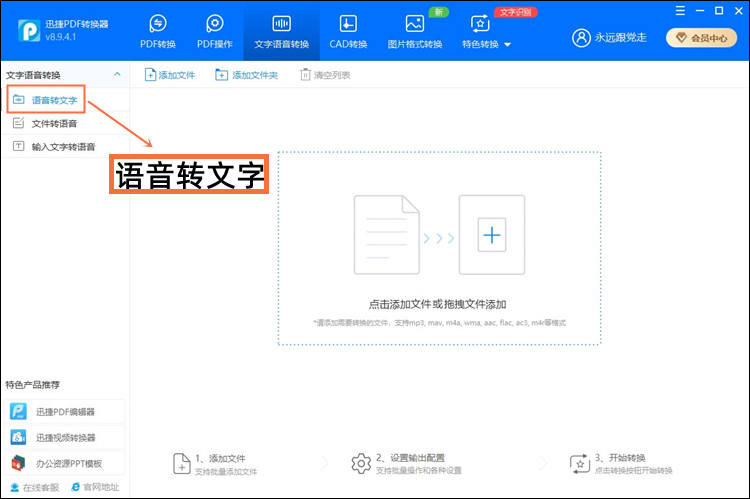Open 迅捷PDF编辑器 recommended product
750x499 pixels.
click(65, 411)
